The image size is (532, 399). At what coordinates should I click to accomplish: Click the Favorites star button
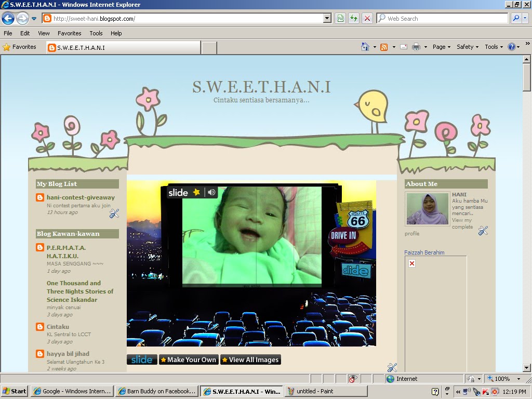click(19, 47)
